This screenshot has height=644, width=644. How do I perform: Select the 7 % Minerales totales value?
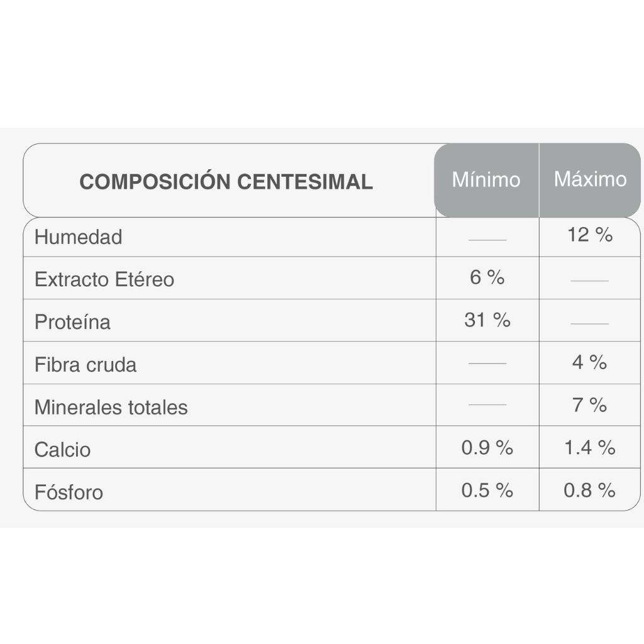[x=589, y=405]
